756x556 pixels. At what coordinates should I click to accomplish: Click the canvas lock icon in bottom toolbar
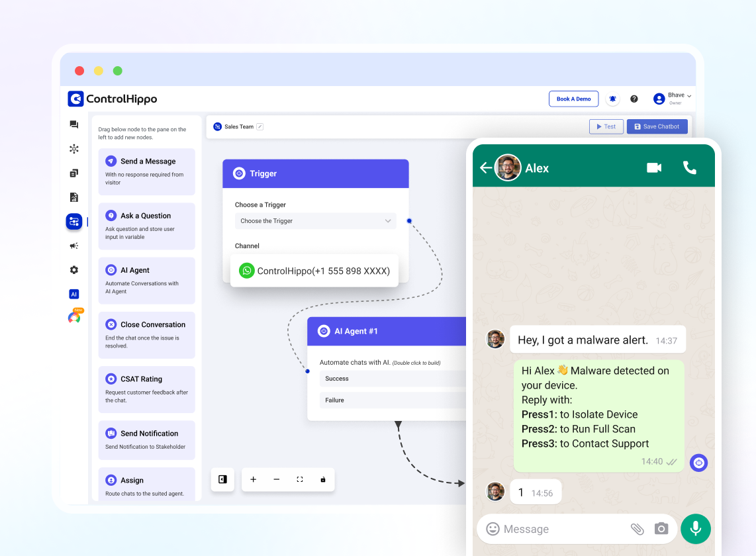tap(322, 479)
